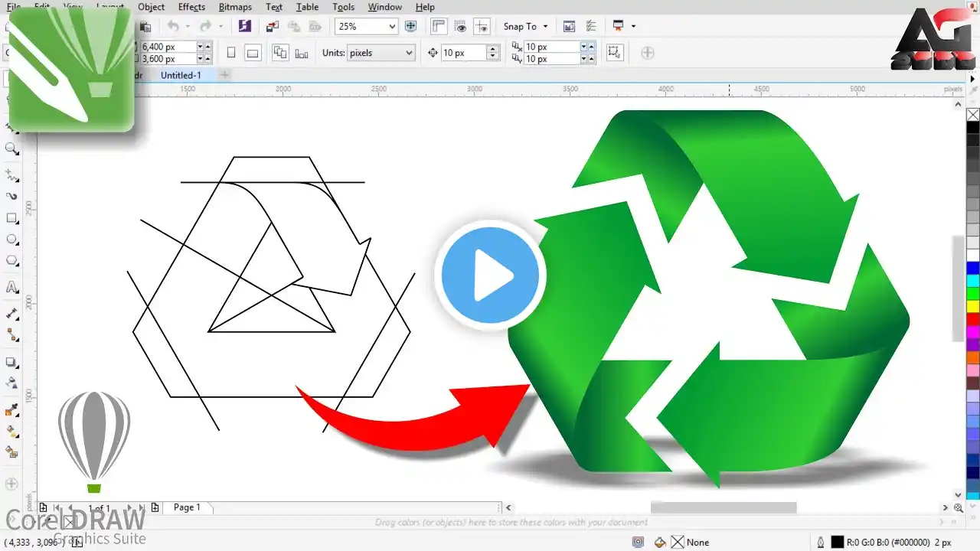Click the play button overlay
980x551 pixels.
(x=490, y=275)
